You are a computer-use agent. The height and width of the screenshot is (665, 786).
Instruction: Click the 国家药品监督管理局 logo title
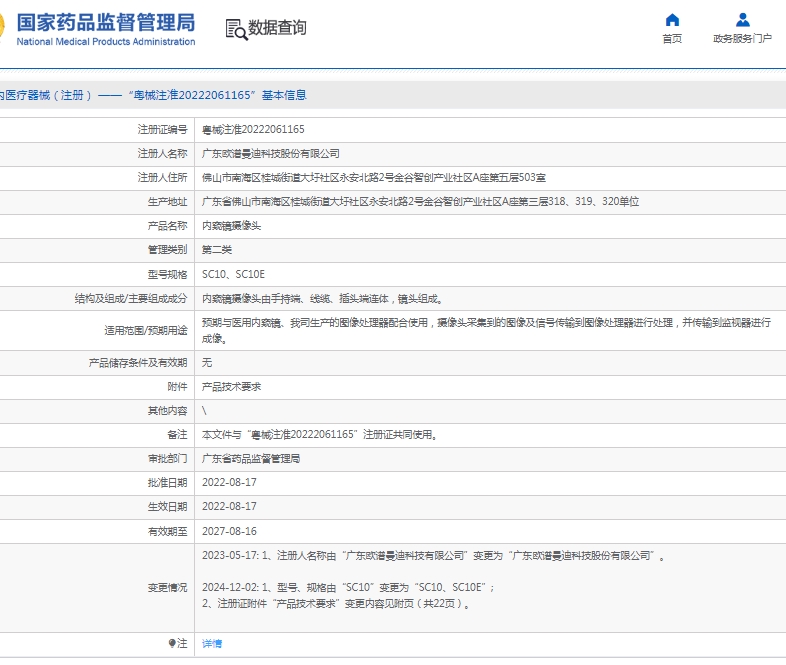point(105,23)
